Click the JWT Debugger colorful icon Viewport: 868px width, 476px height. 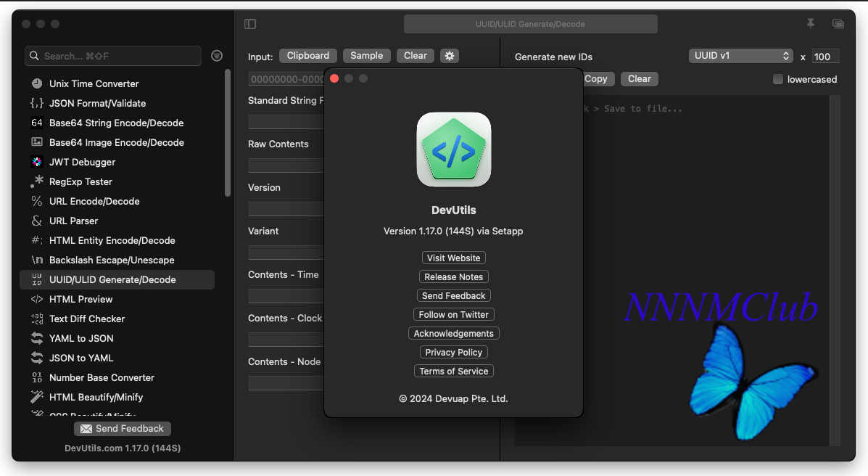tap(37, 162)
